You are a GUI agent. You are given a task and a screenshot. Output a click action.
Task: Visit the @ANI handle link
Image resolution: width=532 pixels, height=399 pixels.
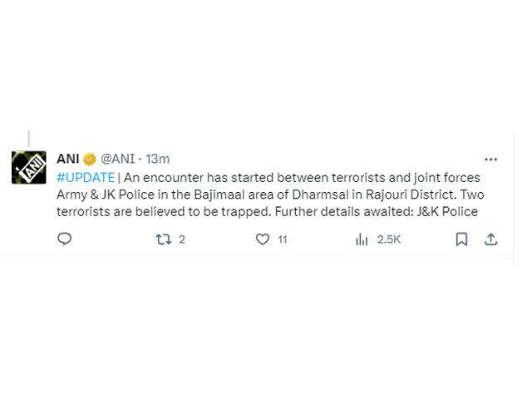pyautogui.click(x=118, y=159)
